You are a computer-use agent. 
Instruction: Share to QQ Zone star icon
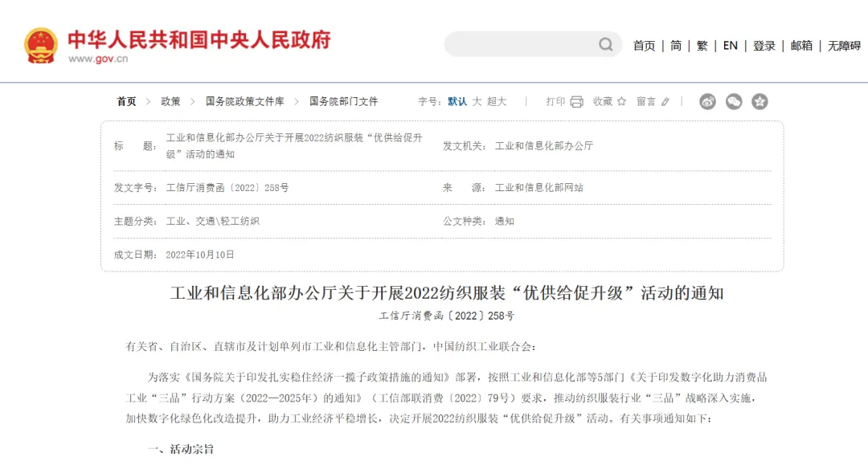759,101
